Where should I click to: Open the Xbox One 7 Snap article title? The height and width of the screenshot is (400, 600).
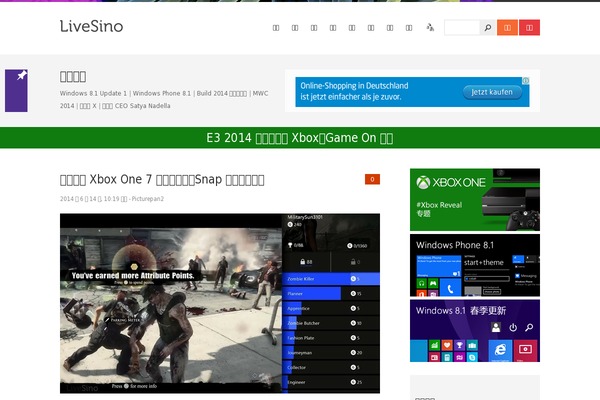pos(162,180)
